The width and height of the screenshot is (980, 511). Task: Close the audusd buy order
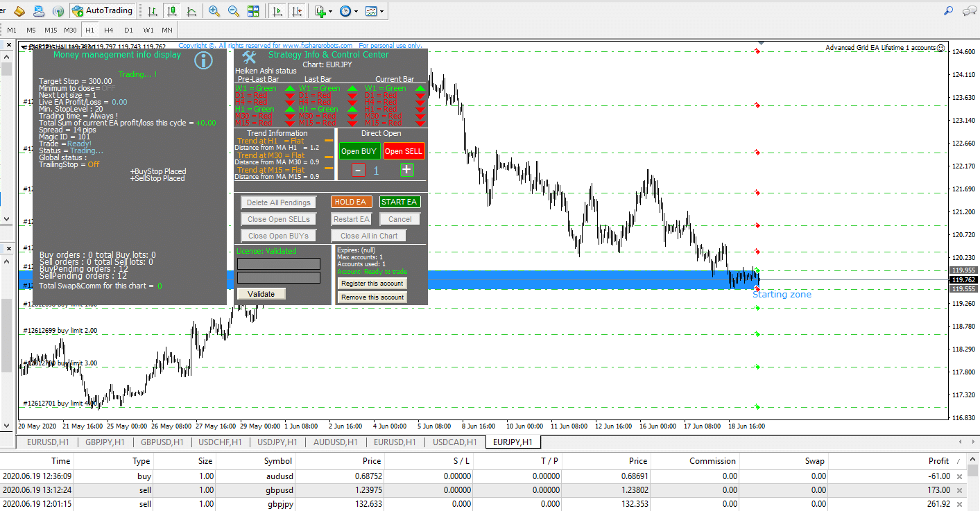[x=960, y=476]
